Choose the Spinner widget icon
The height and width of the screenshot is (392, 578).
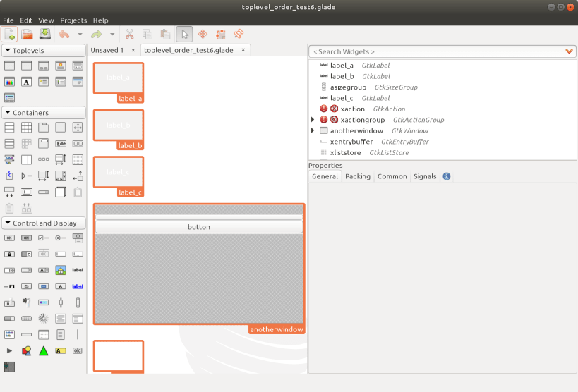44,318
